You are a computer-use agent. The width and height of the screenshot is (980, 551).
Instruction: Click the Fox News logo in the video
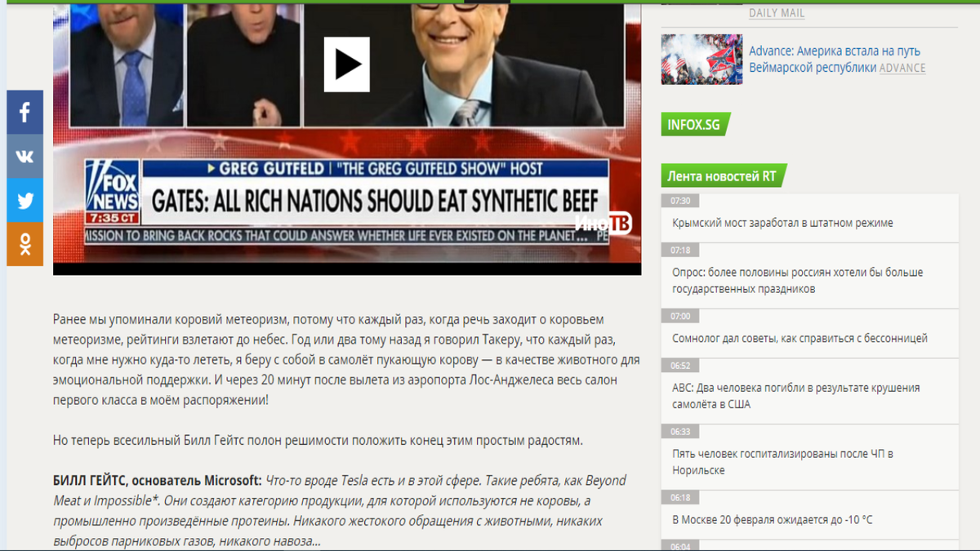tap(112, 193)
